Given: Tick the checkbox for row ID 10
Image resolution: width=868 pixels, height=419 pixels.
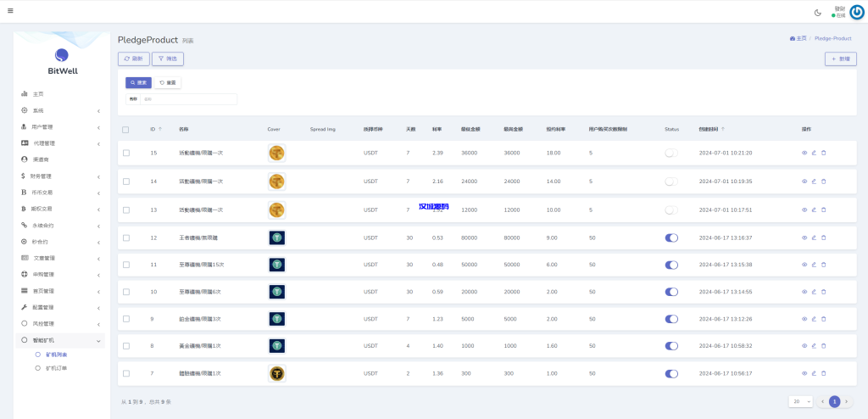Looking at the screenshot, I should click(126, 292).
